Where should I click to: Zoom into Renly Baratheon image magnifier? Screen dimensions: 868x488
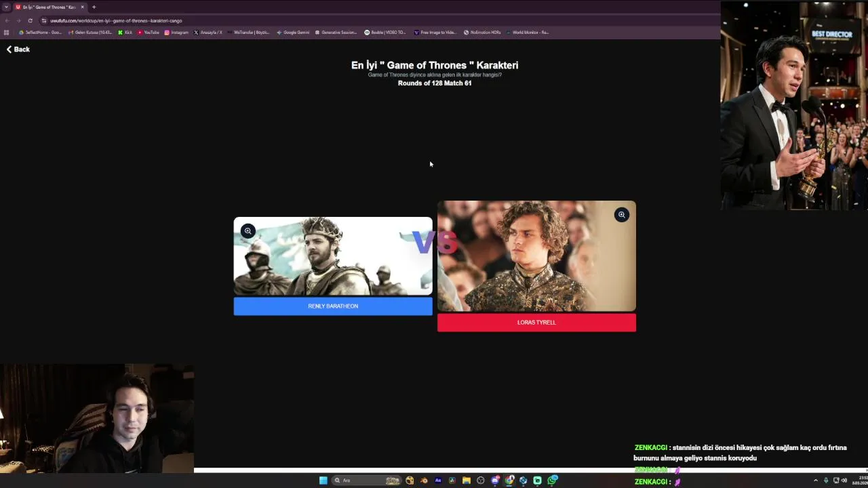[x=248, y=231]
